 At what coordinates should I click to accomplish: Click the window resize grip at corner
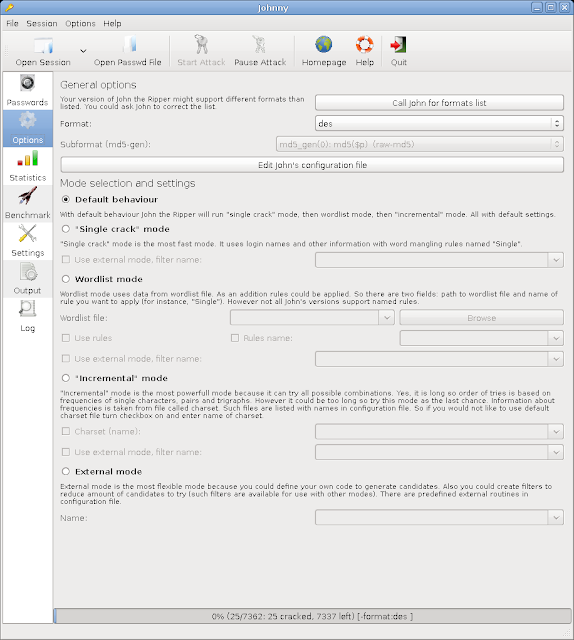567,633
